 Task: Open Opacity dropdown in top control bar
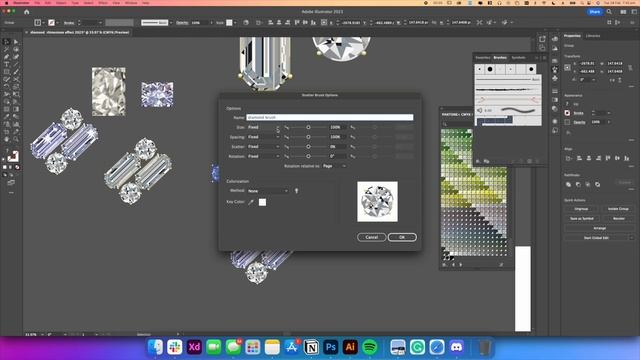point(211,23)
